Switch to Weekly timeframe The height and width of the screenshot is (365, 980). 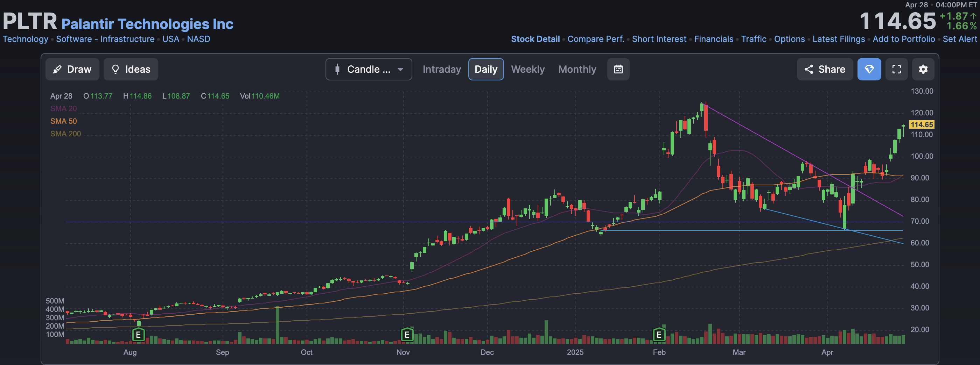pos(528,69)
